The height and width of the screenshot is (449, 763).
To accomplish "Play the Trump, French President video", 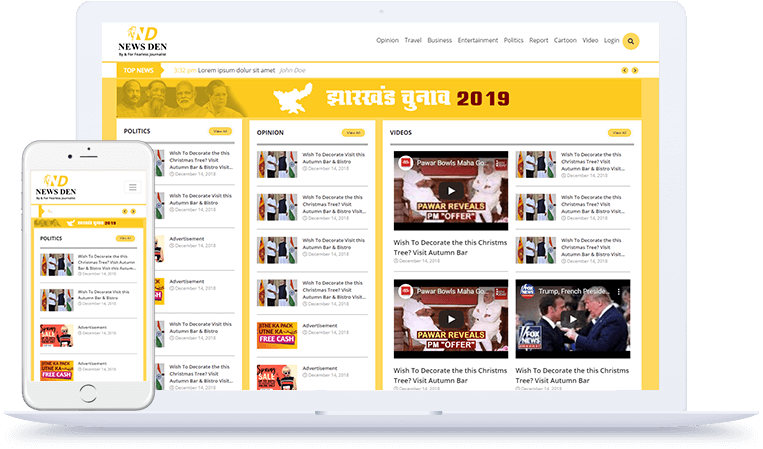I will tap(573, 319).
